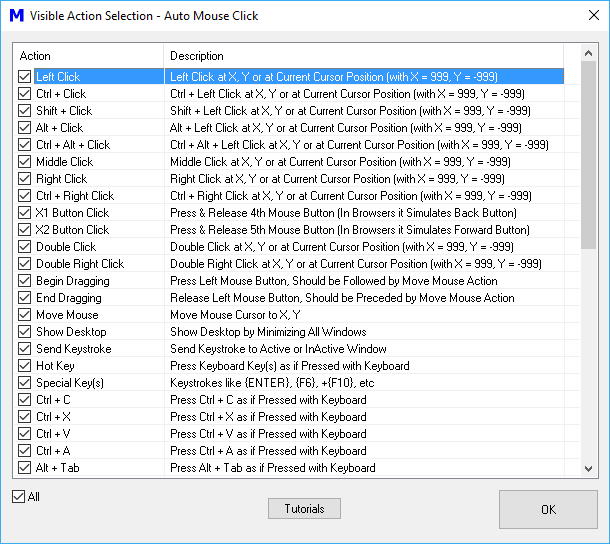Click description 'Press Alt + Tab as if Pressed with Keyboard'
The width and height of the screenshot is (610, 544).
coord(273,468)
